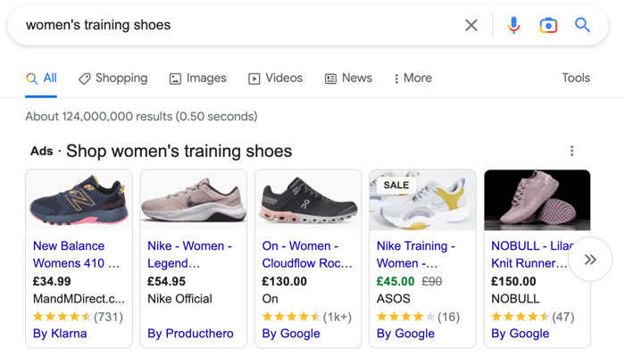
Task: Click By Producthero link
Action: (190, 334)
